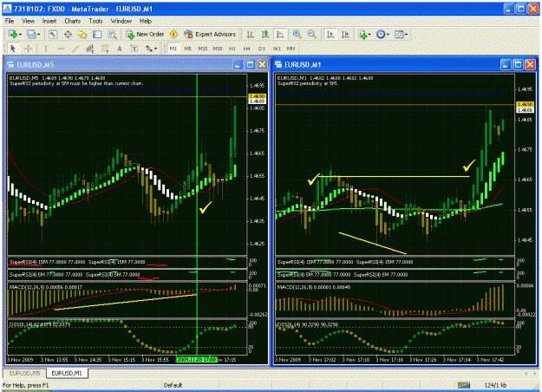Screen dimensions: 542x392
Task: Open the Data Window crosshair icon
Action: (68, 34)
